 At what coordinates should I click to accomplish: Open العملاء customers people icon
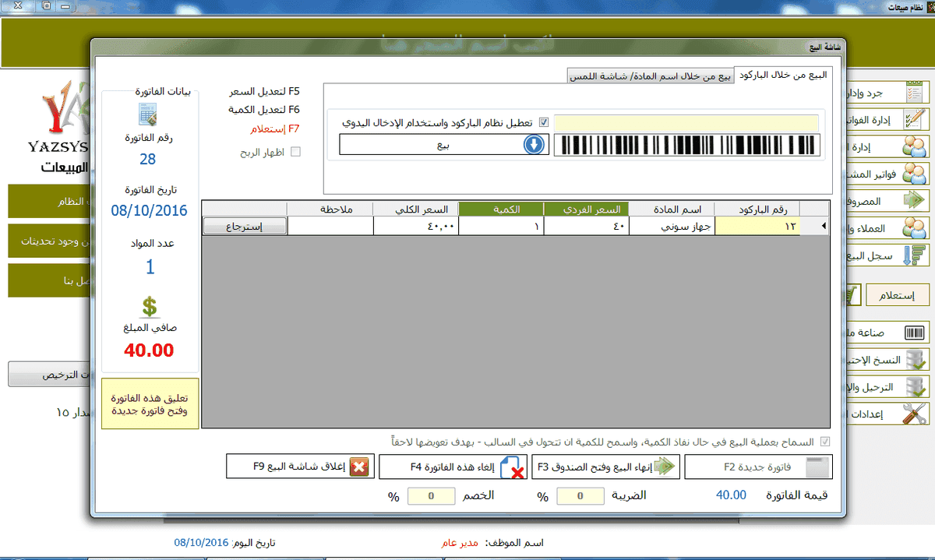[x=914, y=227]
